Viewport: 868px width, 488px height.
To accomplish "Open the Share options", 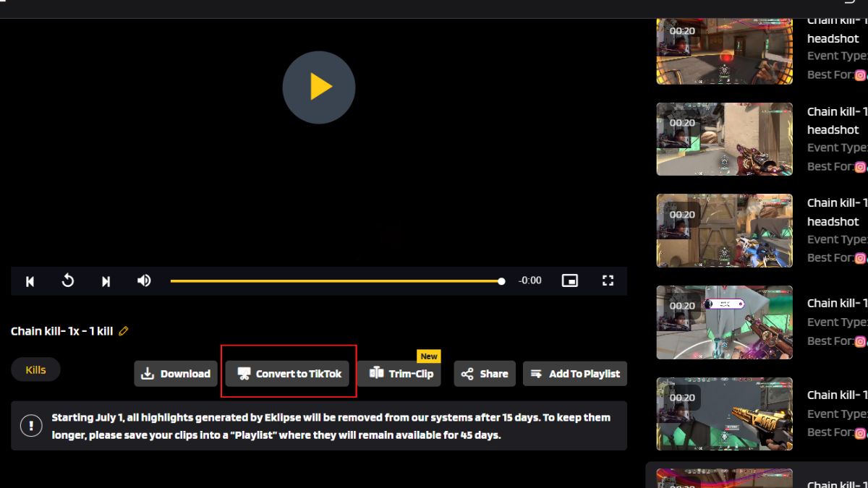I will coord(485,374).
